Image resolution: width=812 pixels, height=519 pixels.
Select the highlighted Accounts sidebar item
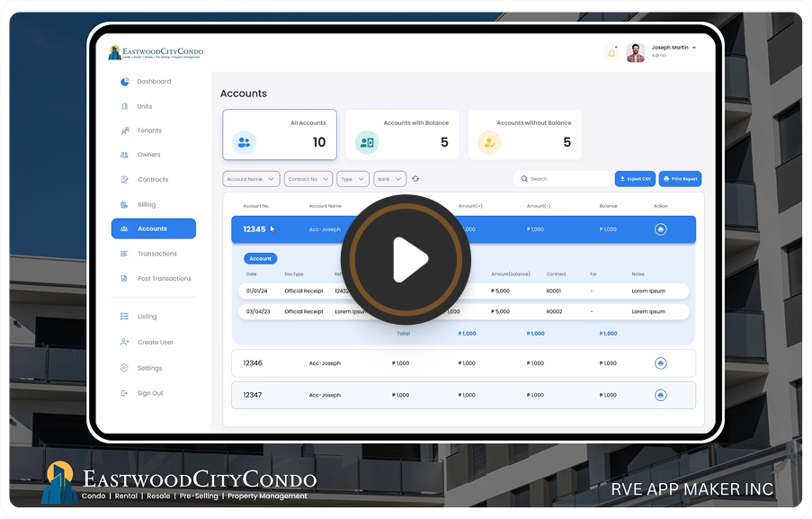153,228
